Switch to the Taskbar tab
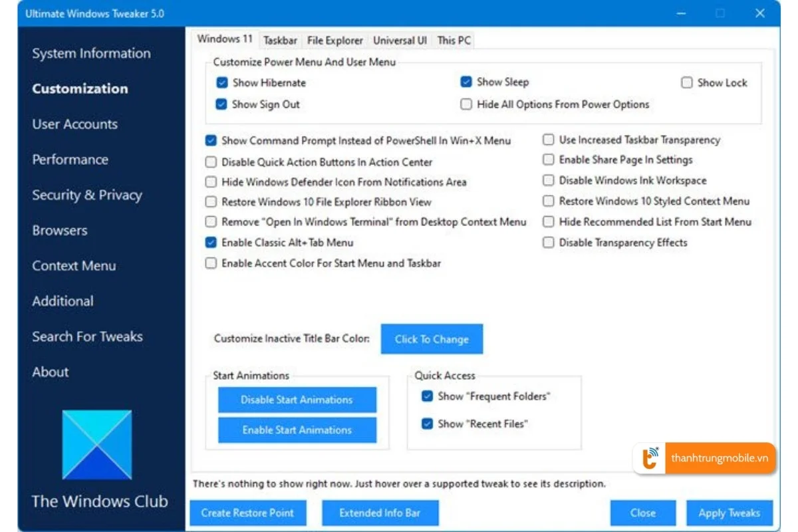This screenshot has height=532, width=798. [x=280, y=41]
